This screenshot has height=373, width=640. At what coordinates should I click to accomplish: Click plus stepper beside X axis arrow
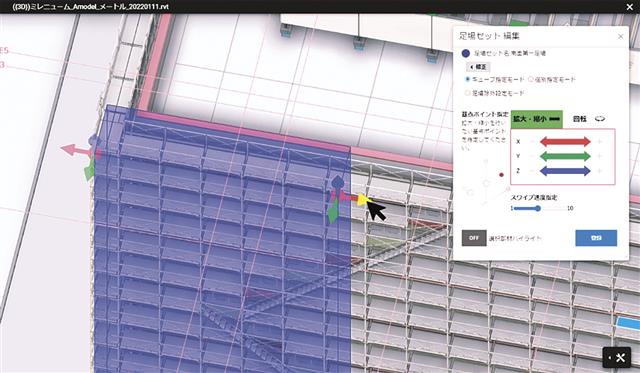pos(600,142)
